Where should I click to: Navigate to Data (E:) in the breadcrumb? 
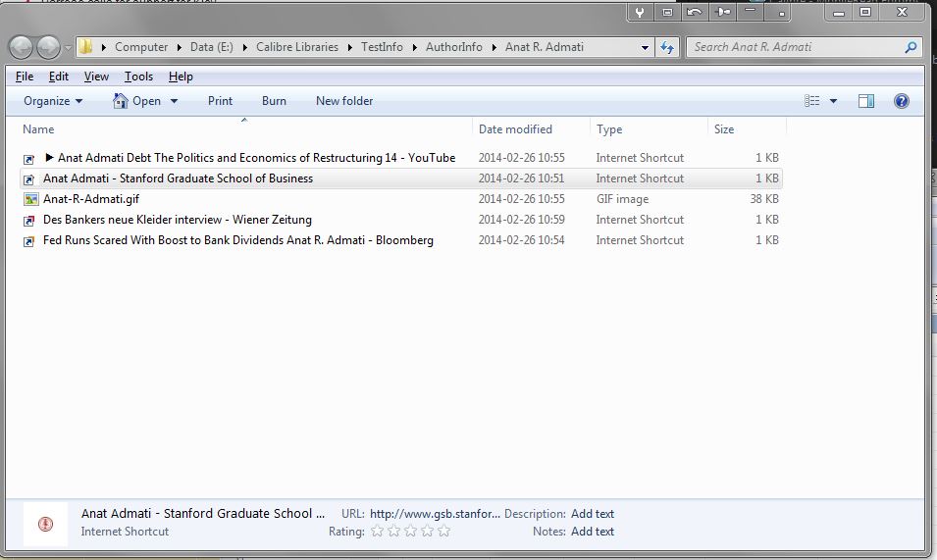(x=212, y=47)
